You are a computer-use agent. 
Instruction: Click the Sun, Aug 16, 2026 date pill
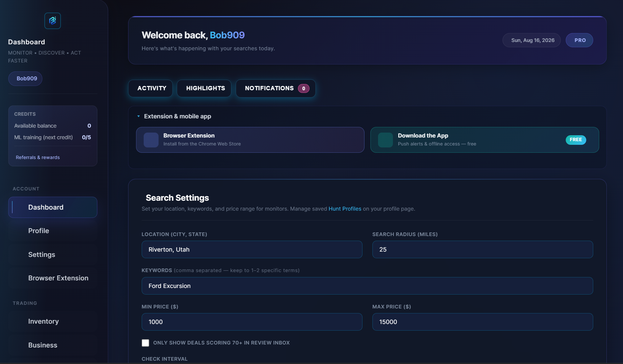pos(532,40)
